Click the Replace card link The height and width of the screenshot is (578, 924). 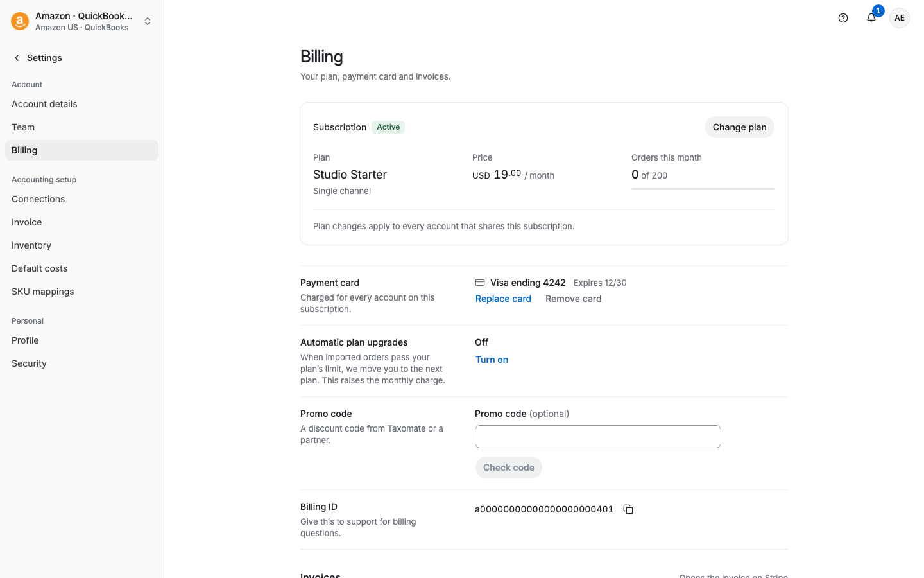503,299
